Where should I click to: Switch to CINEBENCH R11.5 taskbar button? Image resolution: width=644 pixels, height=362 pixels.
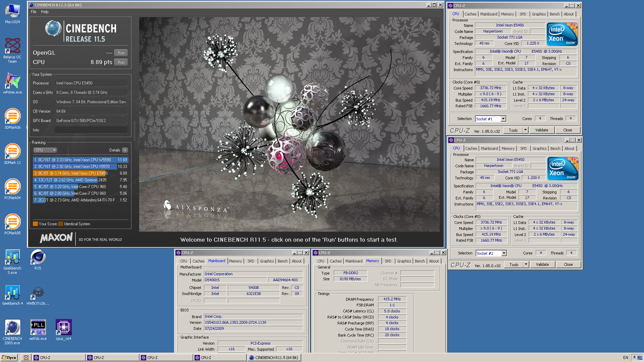[x=274, y=358]
